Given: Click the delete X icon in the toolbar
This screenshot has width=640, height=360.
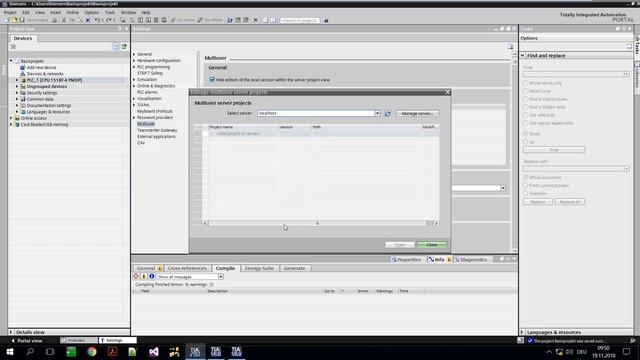Looking at the screenshot, I should [x=88, y=20].
